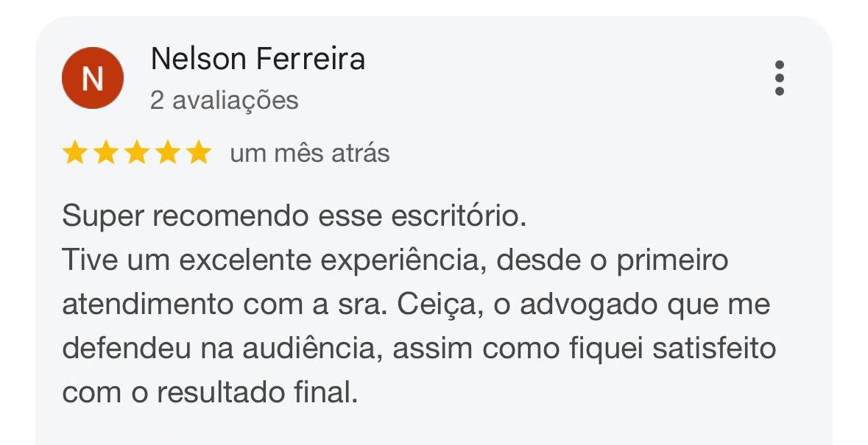Image resolution: width=868 pixels, height=445 pixels.
Task: Click the first yellow star
Action: coord(74,154)
